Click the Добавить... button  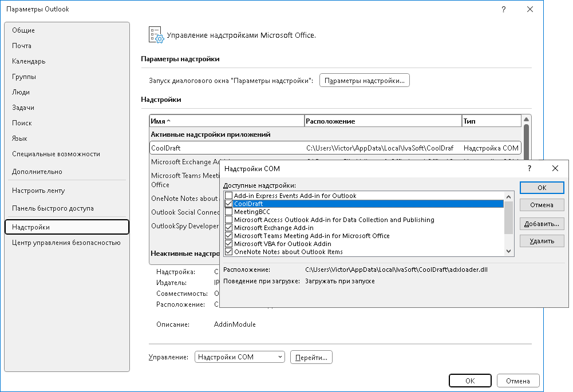click(x=542, y=224)
